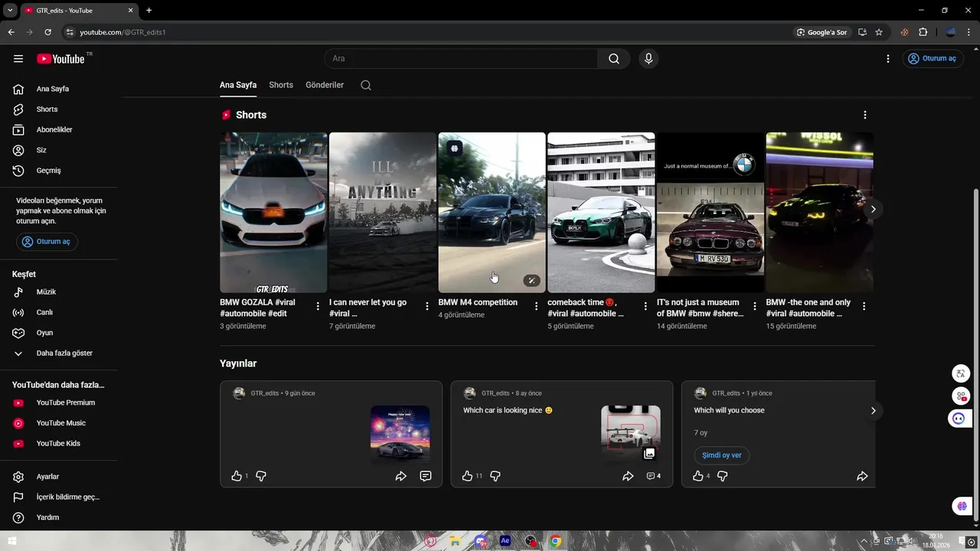
Task: Click the sidebar Oturum aç button
Action: (47, 242)
